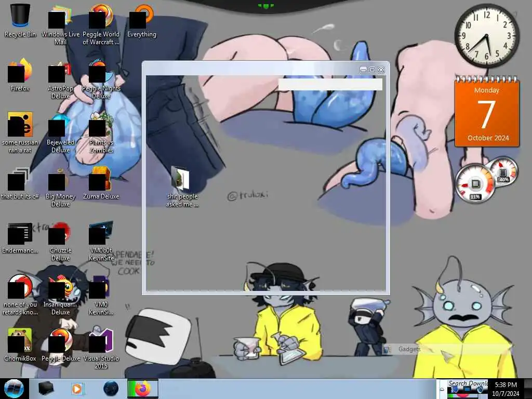Close the open translucent window

click(x=381, y=70)
